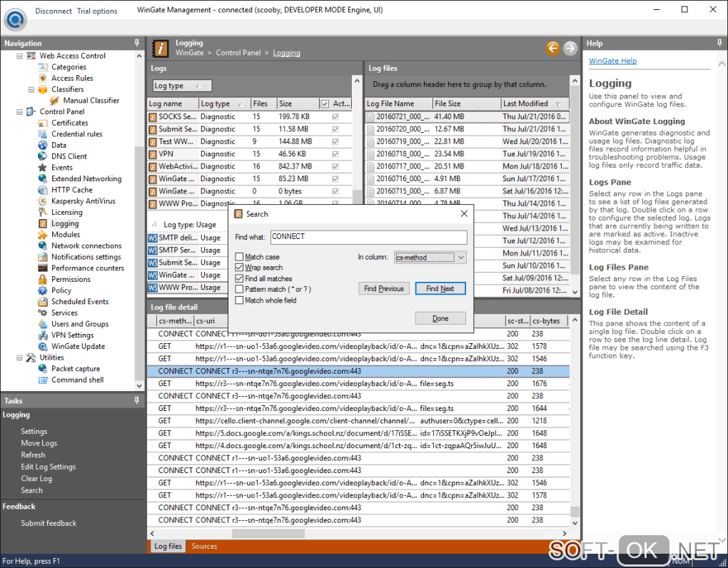This screenshot has height=568, width=728.
Task: Switch to the Sources tab
Action: (x=204, y=546)
